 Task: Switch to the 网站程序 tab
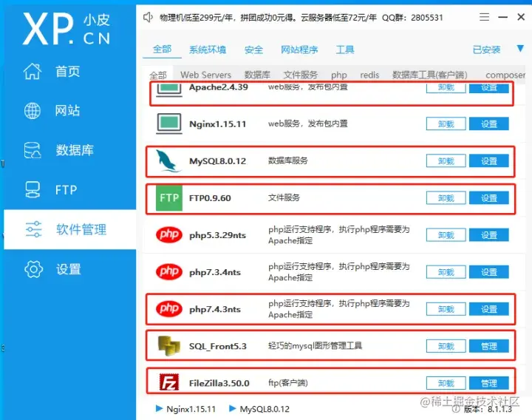(x=299, y=50)
